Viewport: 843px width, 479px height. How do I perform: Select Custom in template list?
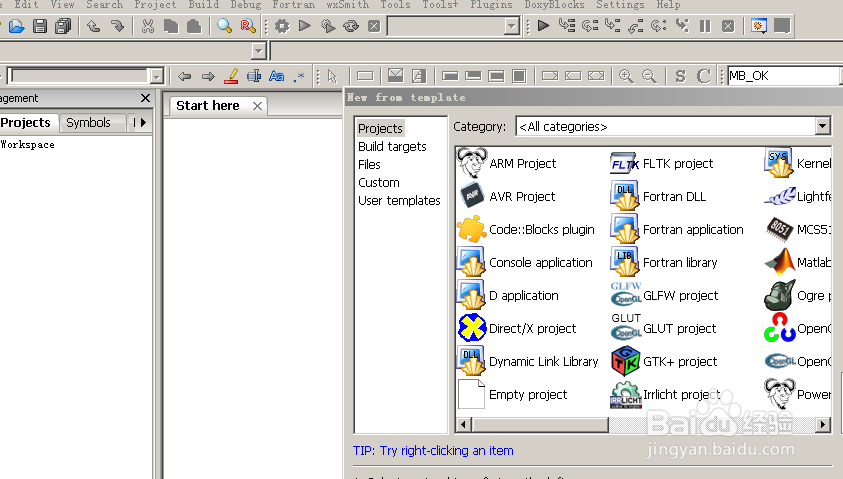click(x=378, y=182)
